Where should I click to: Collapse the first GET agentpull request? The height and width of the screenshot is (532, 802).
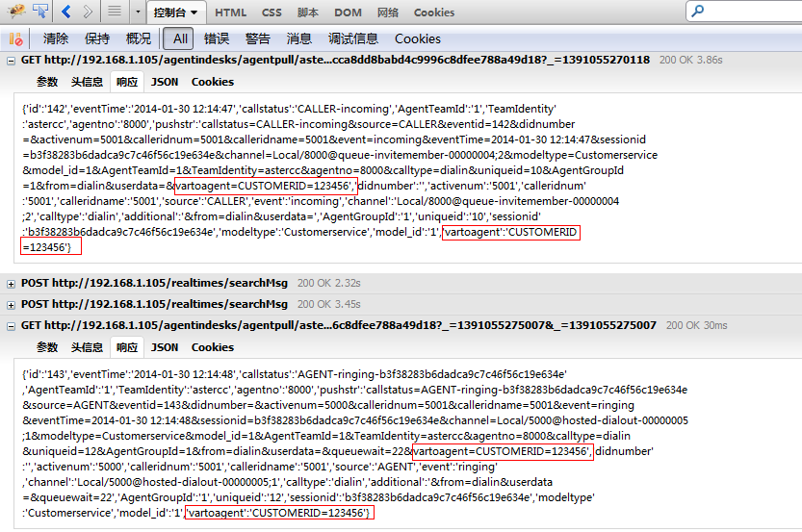click(11, 60)
